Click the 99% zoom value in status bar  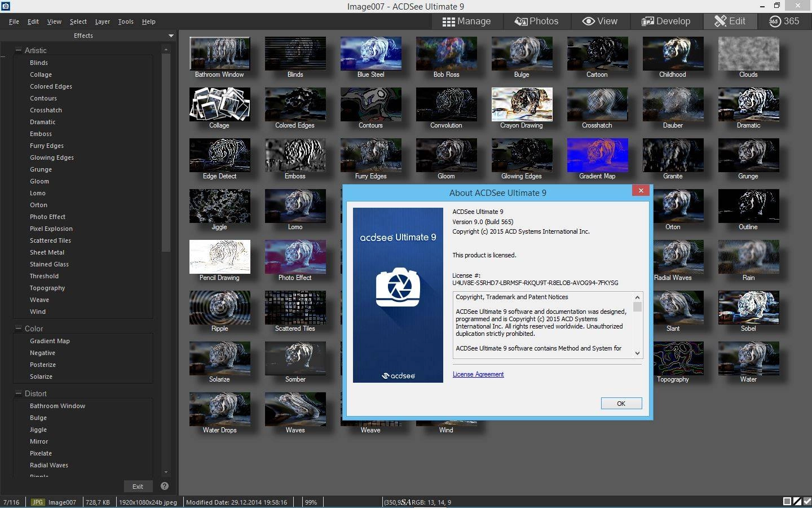[x=311, y=502]
